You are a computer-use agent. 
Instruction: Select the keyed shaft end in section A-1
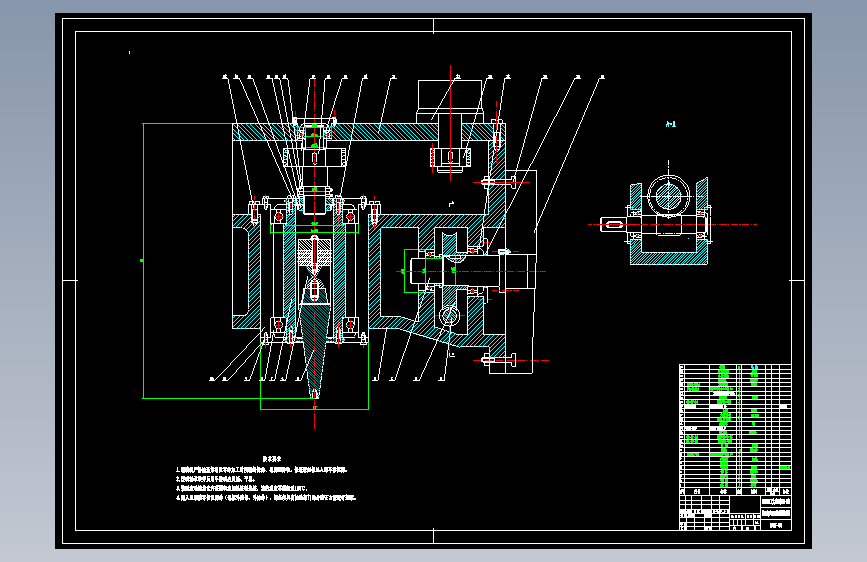(x=613, y=225)
